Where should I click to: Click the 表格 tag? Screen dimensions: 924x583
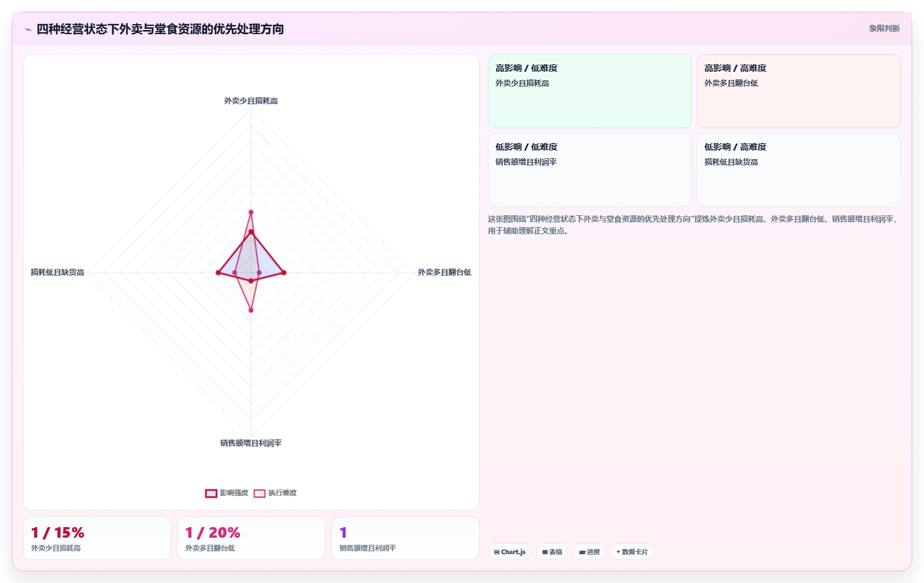pos(552,552)
